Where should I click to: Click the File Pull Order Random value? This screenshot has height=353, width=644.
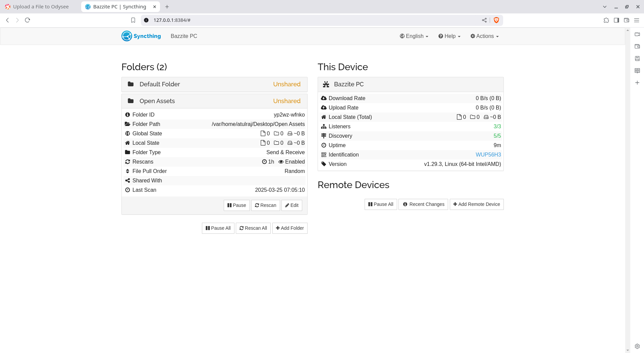pyautogui.click(x=294, y=171)
